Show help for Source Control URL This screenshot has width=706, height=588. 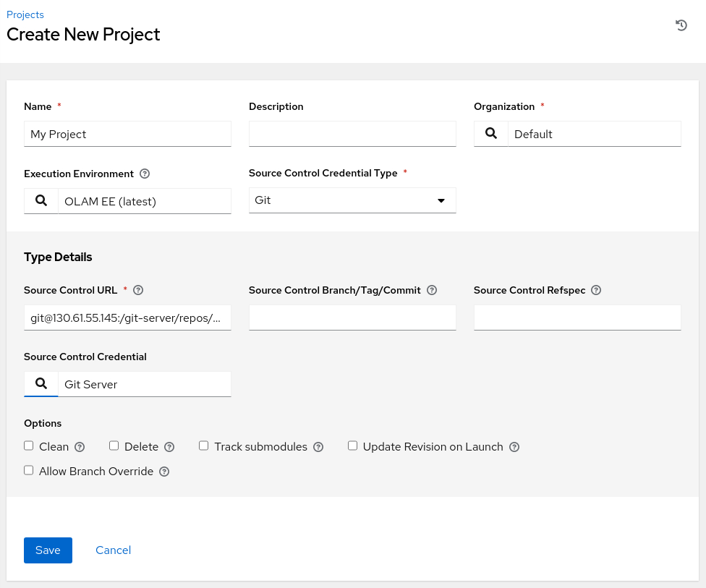click(138, 290)
